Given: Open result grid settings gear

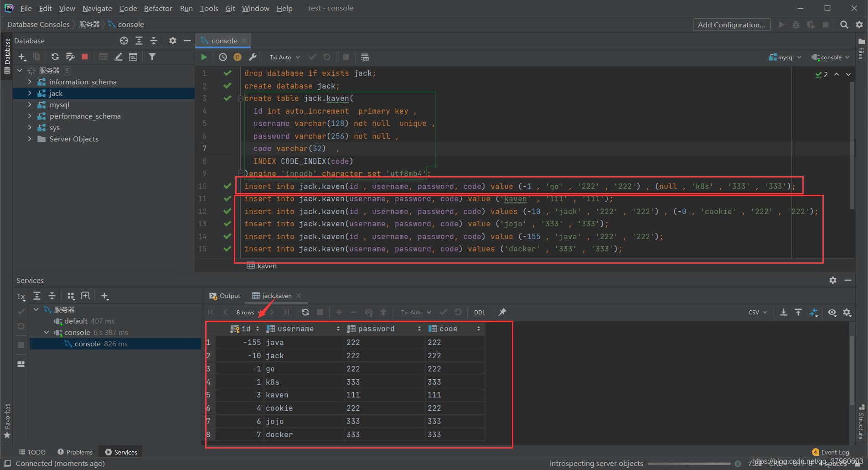Looking at the screenshot, I should (847, 312).
